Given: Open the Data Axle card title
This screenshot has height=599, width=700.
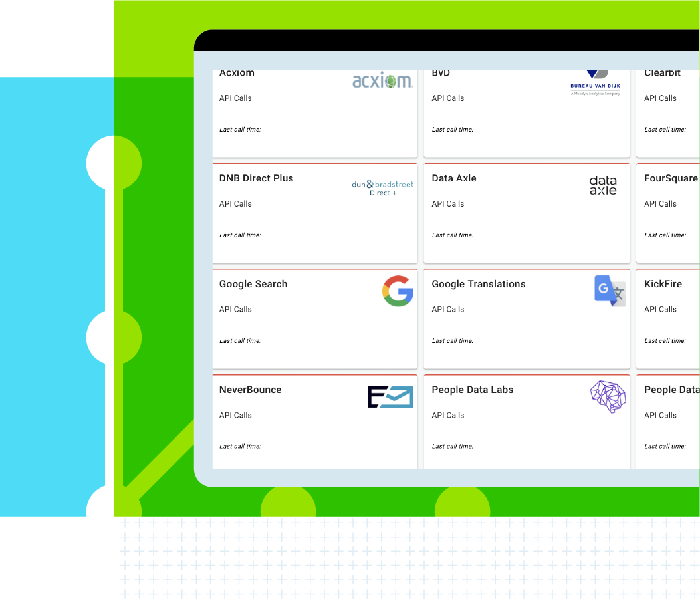Looking at the screenshot, I should pos(454,178).
